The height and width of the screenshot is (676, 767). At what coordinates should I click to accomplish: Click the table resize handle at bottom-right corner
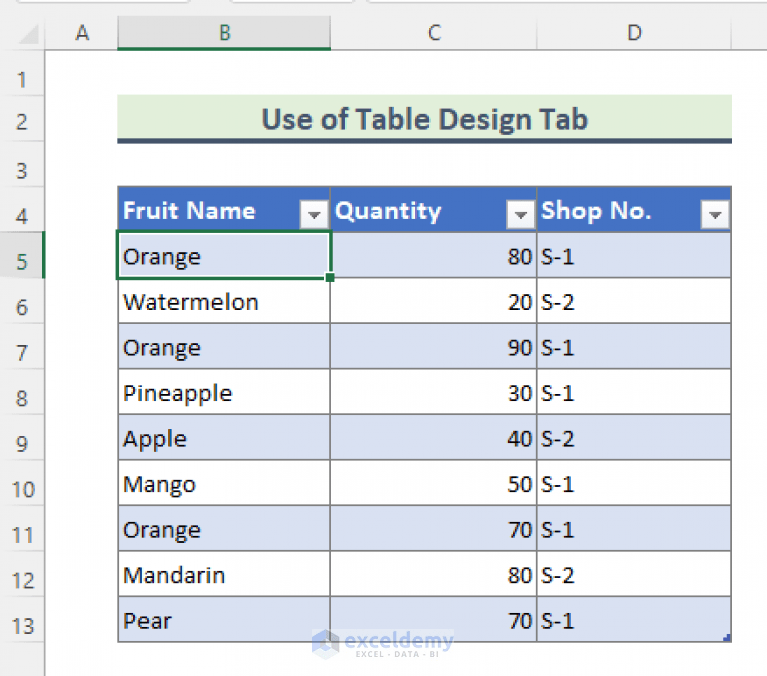coord(727,637)
